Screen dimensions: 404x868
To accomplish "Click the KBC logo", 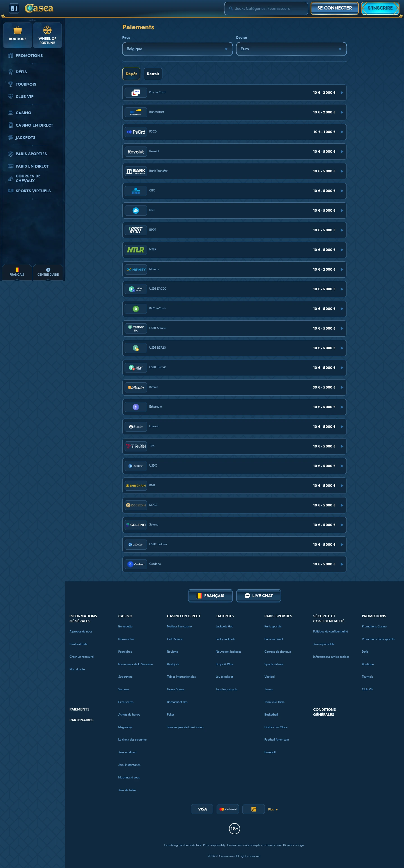I will pyautogui.click(x=136, y=211).
